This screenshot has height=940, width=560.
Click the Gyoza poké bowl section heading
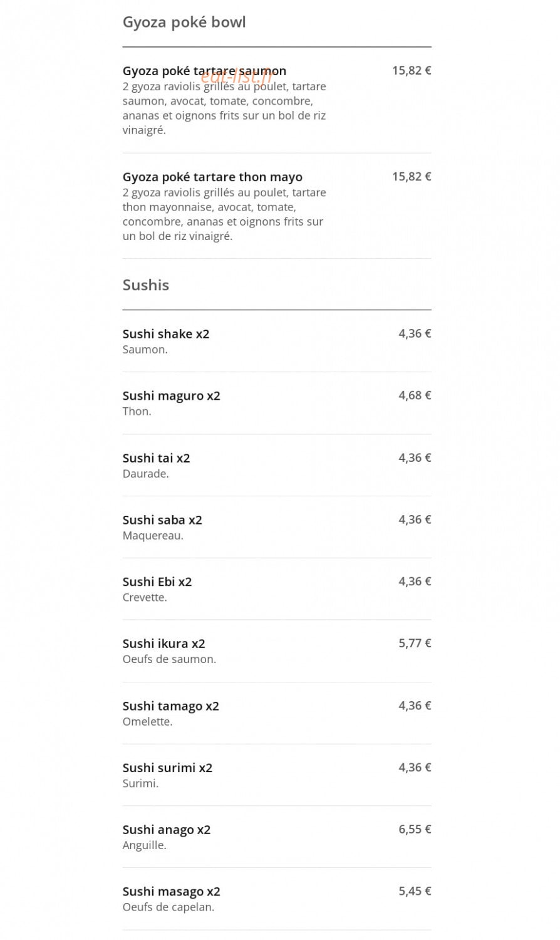pyautogui.click(x=184, y=23)
